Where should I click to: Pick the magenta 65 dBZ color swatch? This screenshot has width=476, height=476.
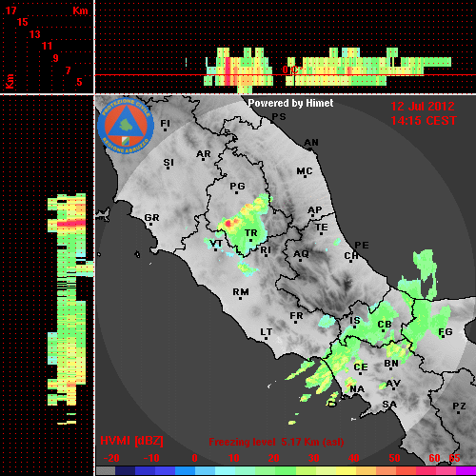click(x=466, y=470)
